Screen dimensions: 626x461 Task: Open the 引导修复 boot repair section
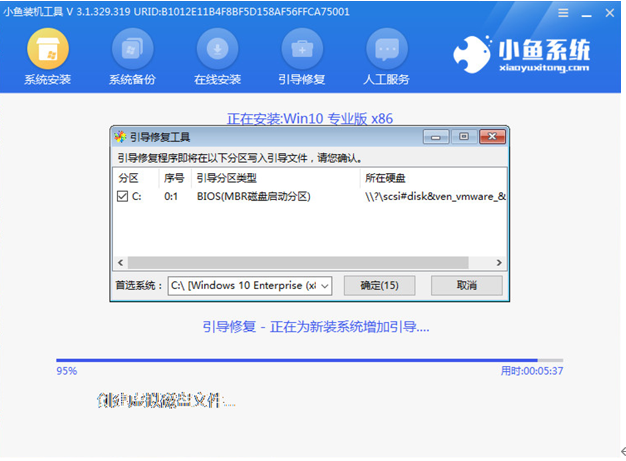302,57
